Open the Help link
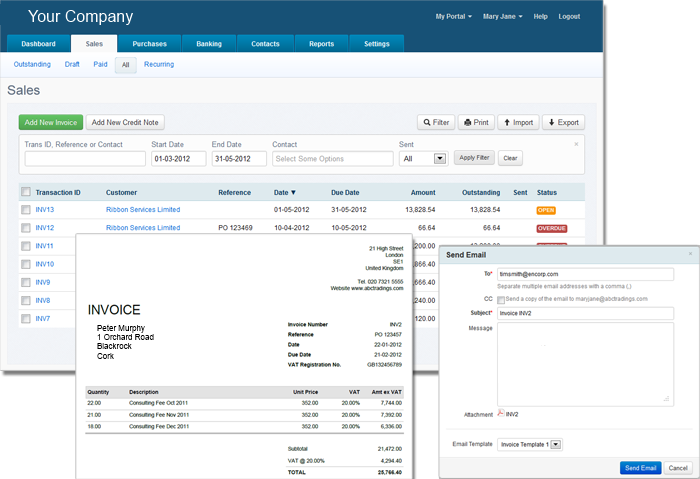Screen dimensions: 700x479 (540, 17)
